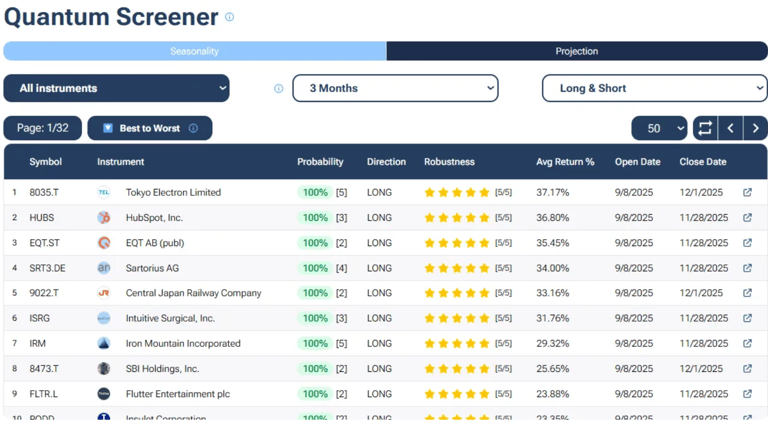Screen dimensions: 768x428
Task: Click the Intuitive Surgical logo icon
Action: [104, 318]
